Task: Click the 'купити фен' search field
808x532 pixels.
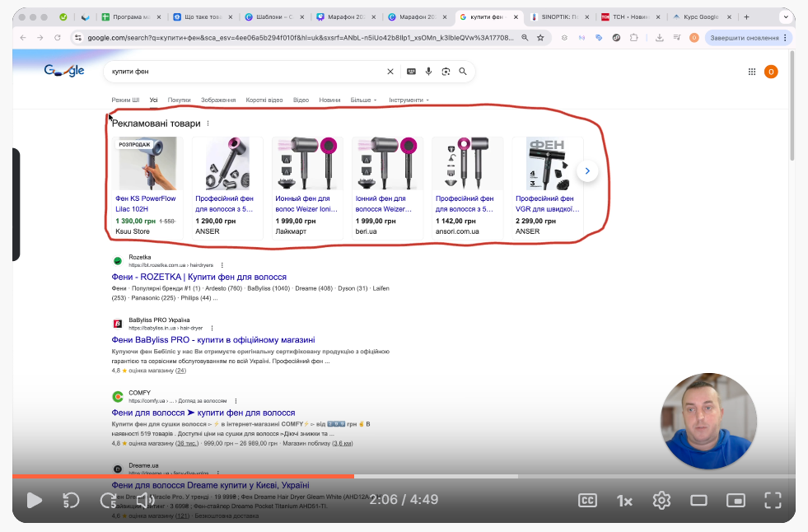Action: tap(245, 72)
